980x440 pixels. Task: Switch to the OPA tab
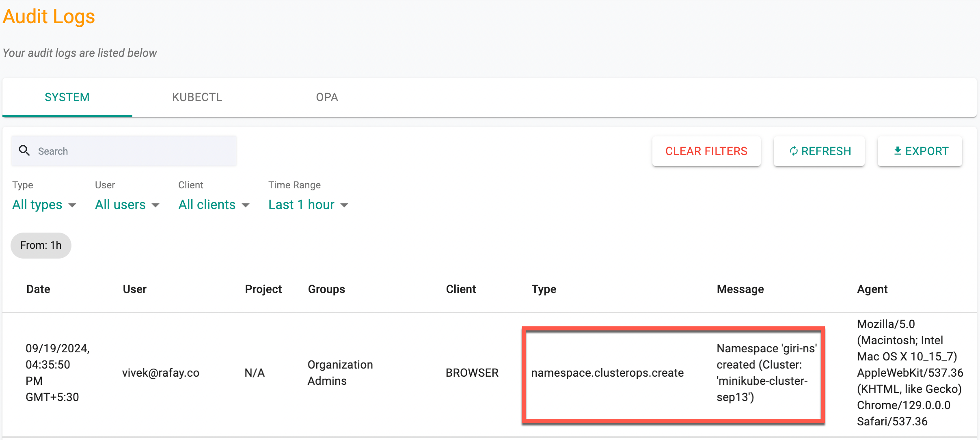tap(327, 97)
